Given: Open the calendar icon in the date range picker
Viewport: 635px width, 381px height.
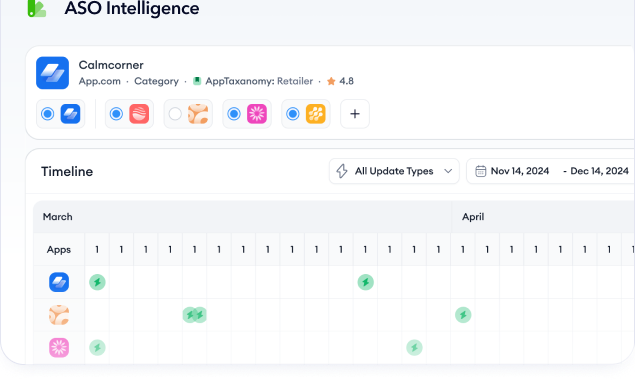Looking at the screenshot, I should pos(480,171).
